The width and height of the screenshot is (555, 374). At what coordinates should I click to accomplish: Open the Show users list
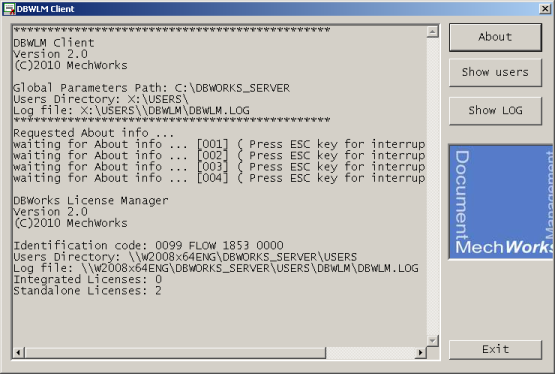495,73
